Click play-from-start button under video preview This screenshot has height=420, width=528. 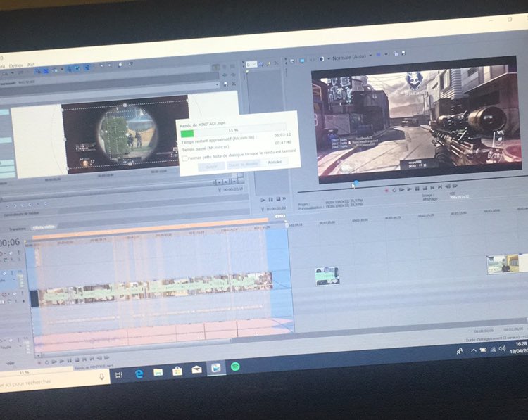pyautogui.click(x=402, y=190)
